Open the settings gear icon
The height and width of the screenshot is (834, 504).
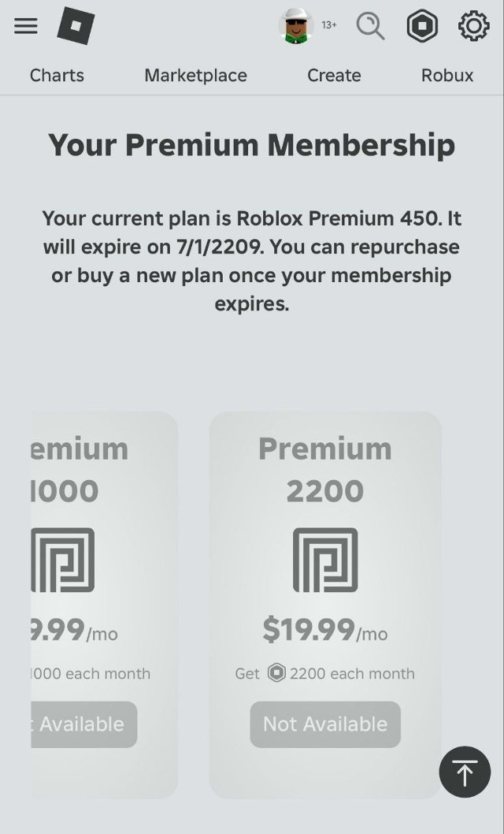click(x=474, y=25)
